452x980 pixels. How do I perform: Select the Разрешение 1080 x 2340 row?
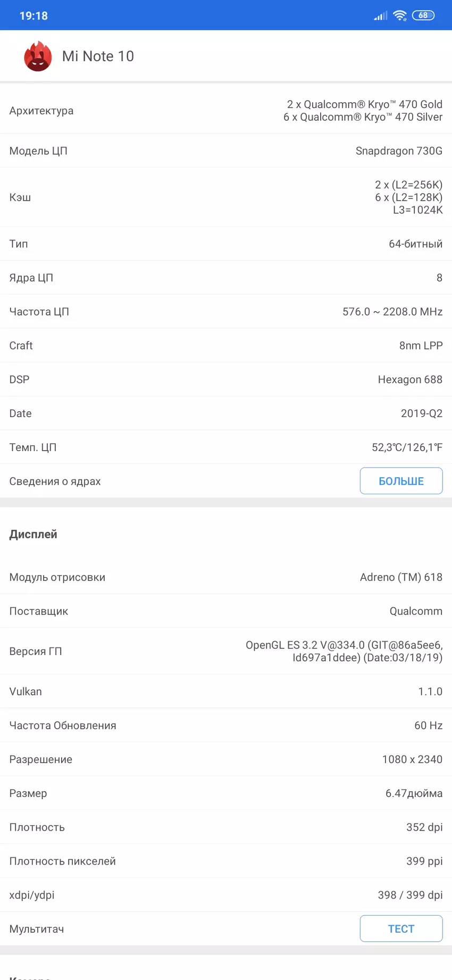[226, 760]
